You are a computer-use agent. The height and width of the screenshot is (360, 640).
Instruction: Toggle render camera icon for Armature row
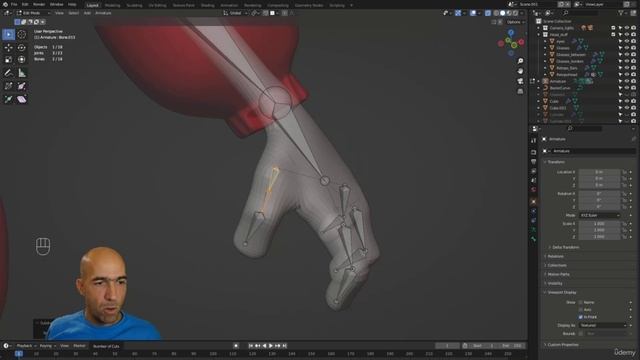[x=633, y=81]
